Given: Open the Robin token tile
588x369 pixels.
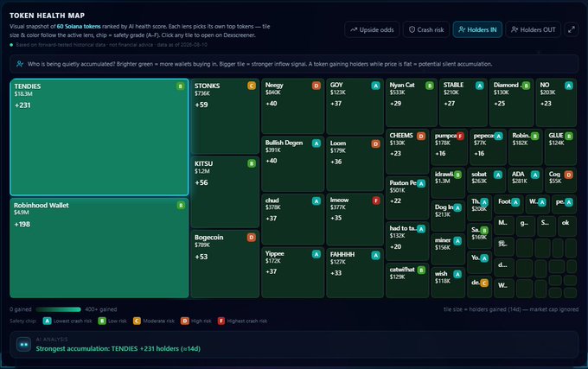Looking at the screenshot, I should click(x=526, y=147).
